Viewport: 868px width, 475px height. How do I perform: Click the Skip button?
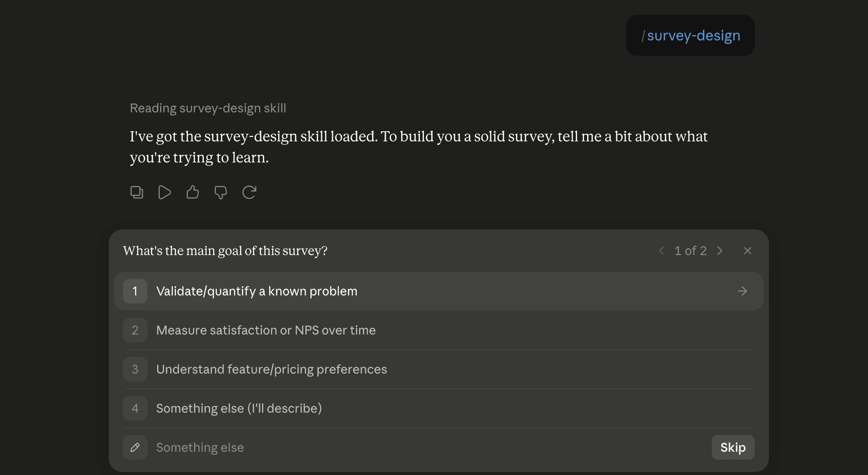[x=733, y=447]
